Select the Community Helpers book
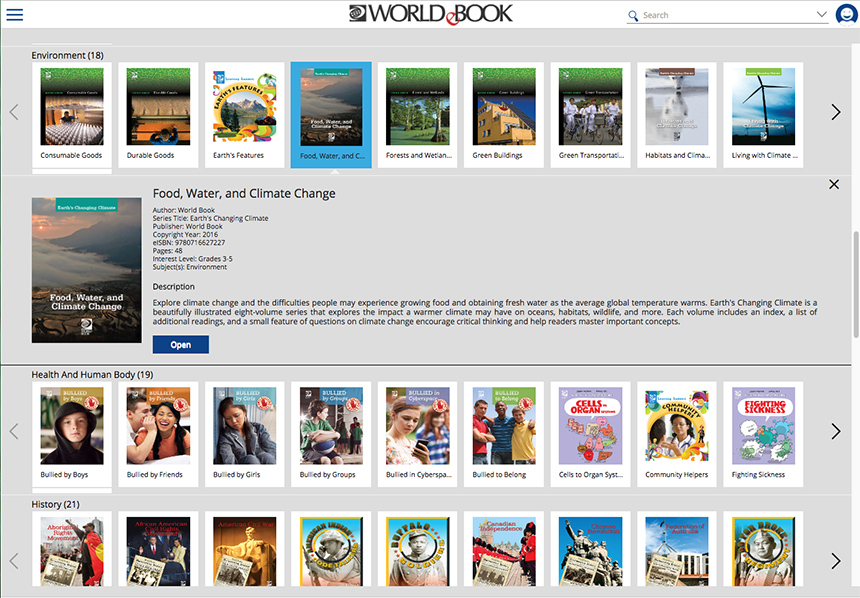This screenshot has height=598, width=860. pos(677,434)
